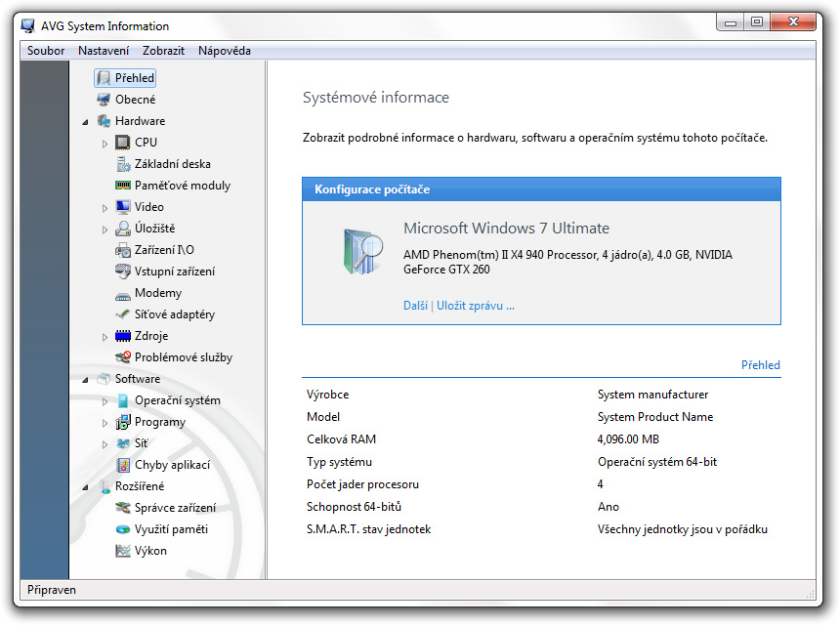Screen dimensions: 840x626
Task: Click the Operační systém 64-bit value
Action: (x=657, y=462)
